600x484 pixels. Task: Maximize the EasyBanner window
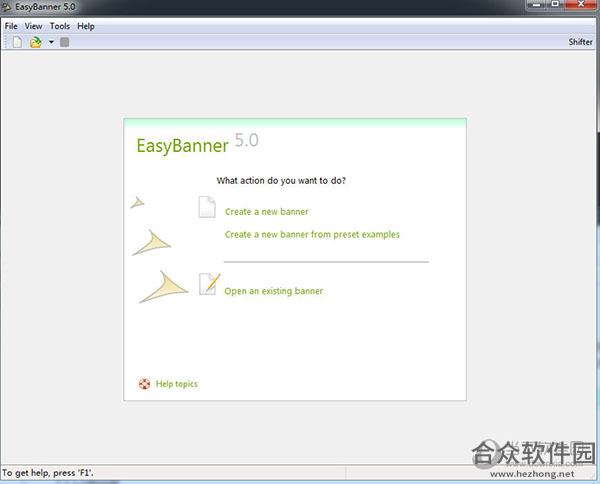click(x=555, y=5)
